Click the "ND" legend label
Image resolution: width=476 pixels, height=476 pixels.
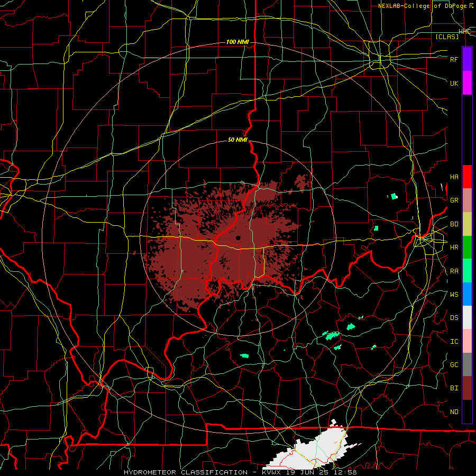[454, 411]
